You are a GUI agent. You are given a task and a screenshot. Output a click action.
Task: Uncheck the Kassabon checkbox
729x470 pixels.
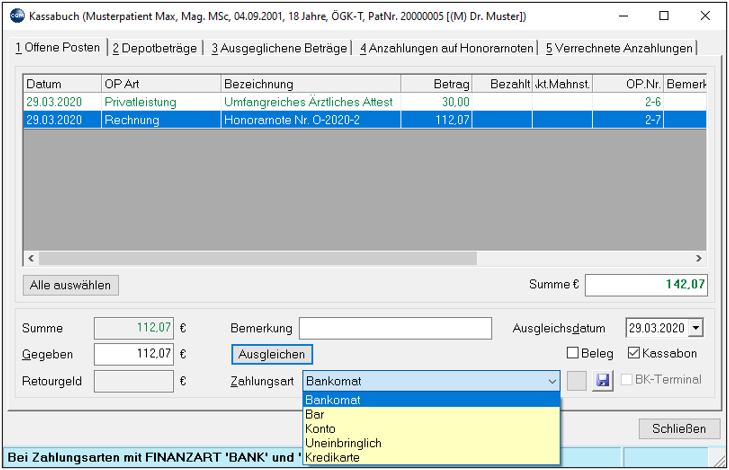(634, 353)
